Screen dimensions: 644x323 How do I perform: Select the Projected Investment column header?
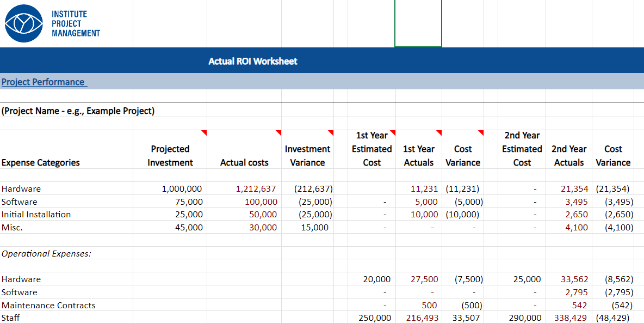coord(170,156)
